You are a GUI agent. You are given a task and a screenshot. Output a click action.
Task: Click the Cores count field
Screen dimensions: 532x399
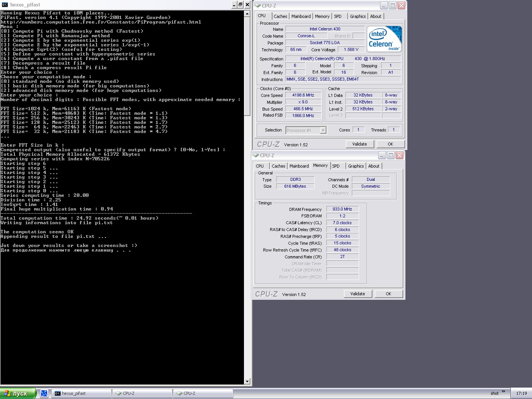pos(358,130)
